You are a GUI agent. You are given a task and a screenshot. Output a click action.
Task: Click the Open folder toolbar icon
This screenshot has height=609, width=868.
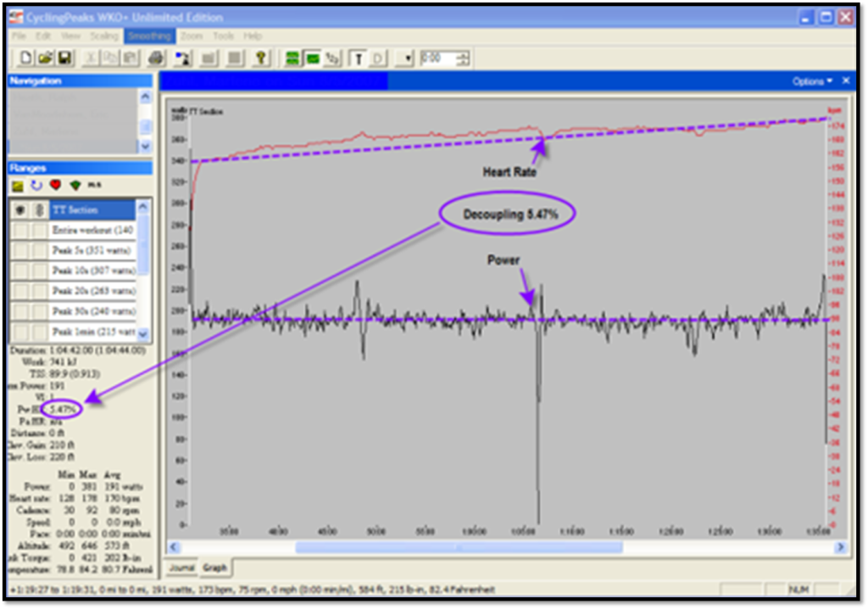click(x=45, y=58)
